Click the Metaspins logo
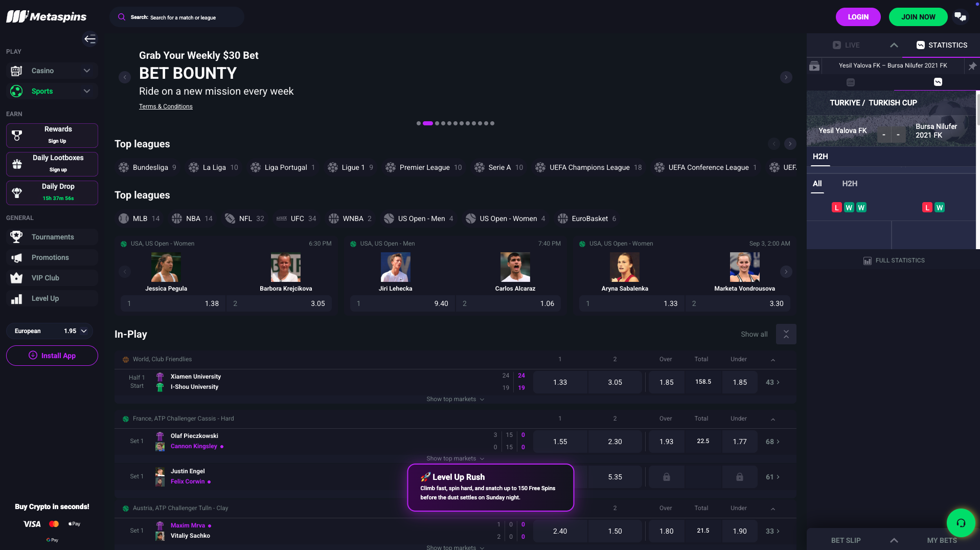The width and height of the screenshot is (980, 550). [46, 17]
